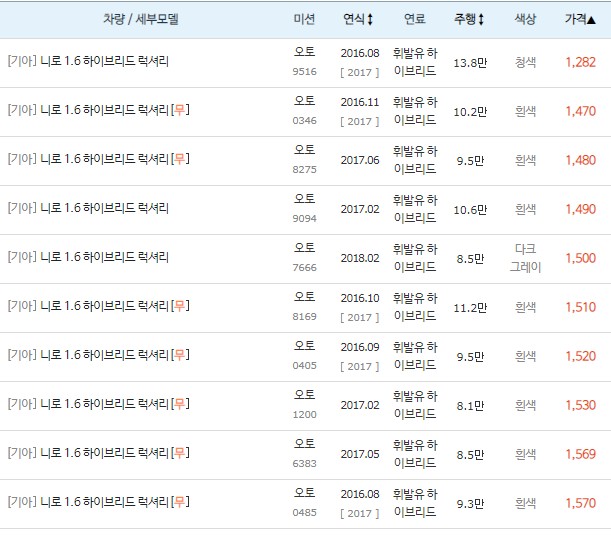This screenshot has width=611, height=535.
Task: Select the price 1,490
Action: click(581, 210)
